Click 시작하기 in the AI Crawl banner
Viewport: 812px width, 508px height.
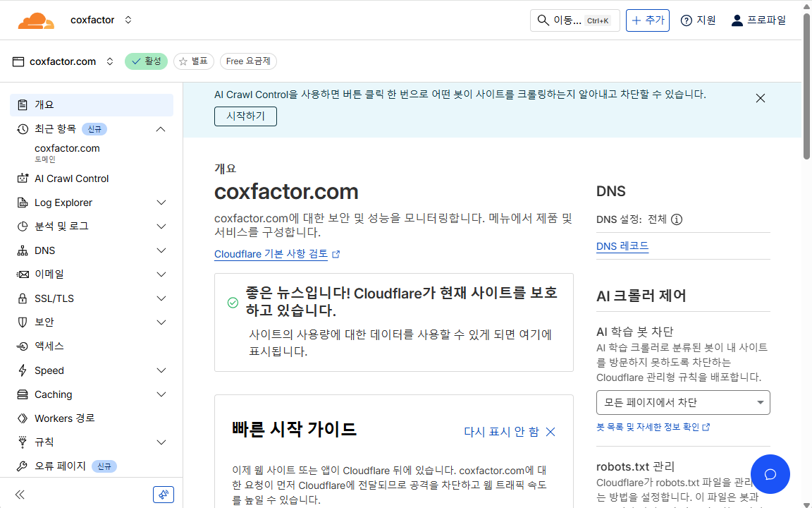click(x=245, y=116)
